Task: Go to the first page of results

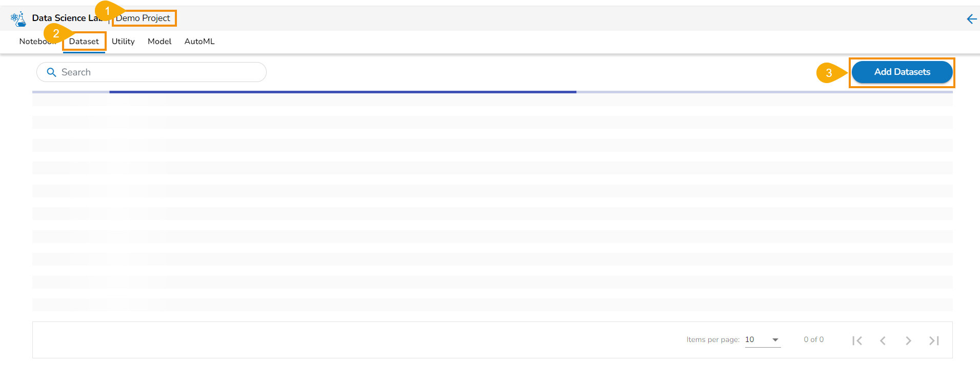Action: (x=857, y=340)
